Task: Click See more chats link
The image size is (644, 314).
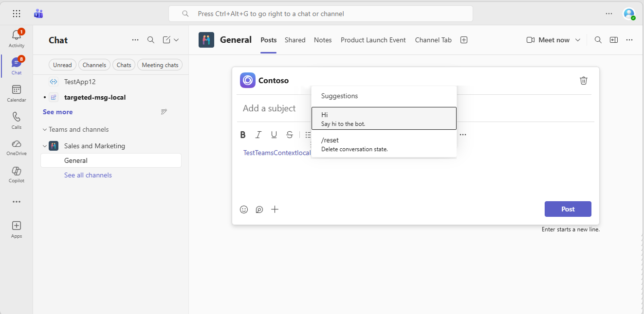Action: 57,112
